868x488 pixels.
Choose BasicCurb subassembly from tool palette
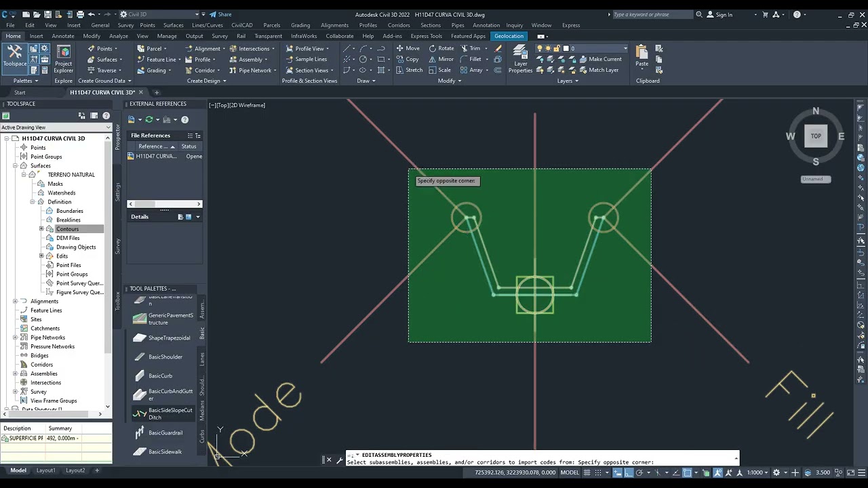point(154,375)
